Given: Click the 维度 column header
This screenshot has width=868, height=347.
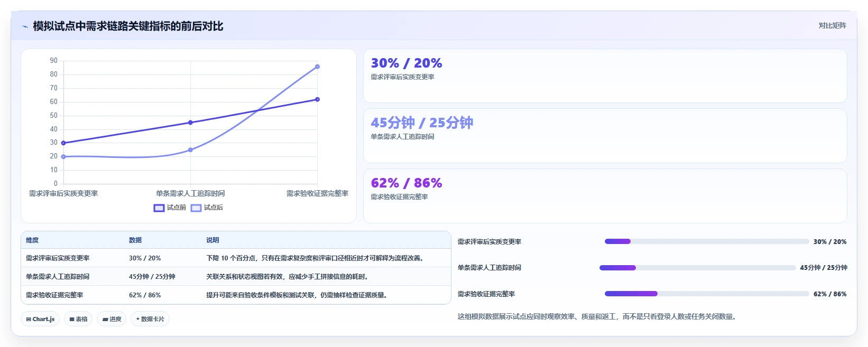Looking at the screenshot, I should click(x=32, y=240).
